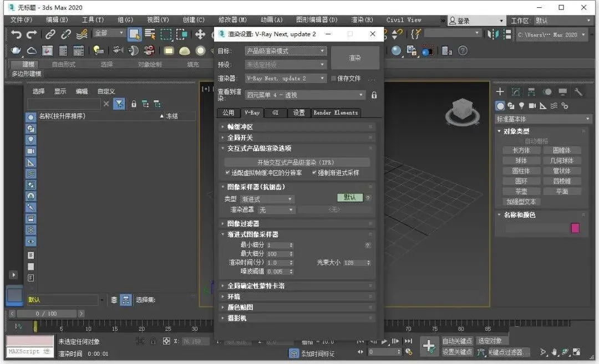
Task: Switch to the Lights category icon
Action: (x=521, y=106)
